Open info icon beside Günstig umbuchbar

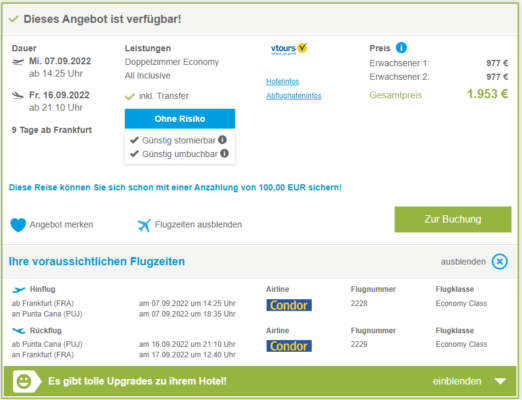pos(224,153)
